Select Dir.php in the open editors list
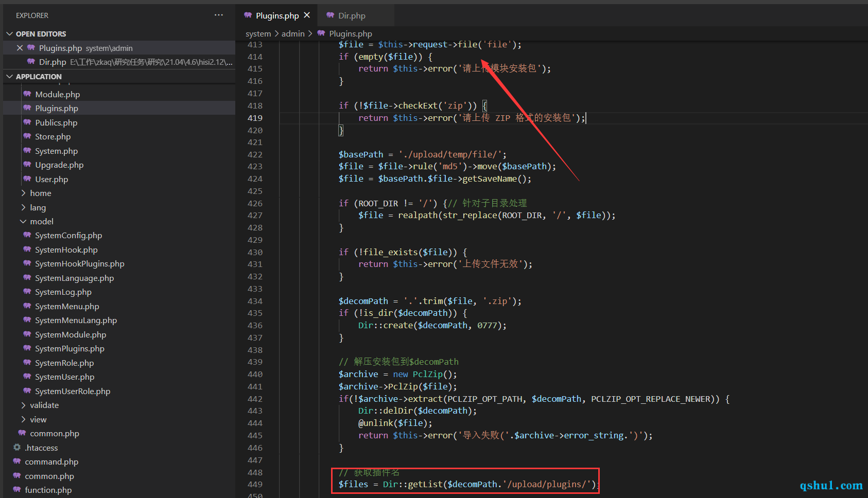The image size is (868, 498). point(119,62)
